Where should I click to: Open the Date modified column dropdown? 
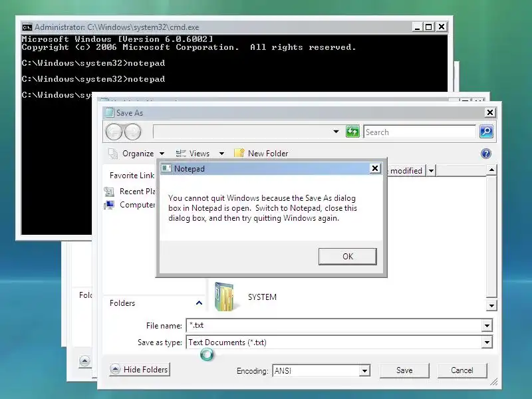tap(431, 171)
